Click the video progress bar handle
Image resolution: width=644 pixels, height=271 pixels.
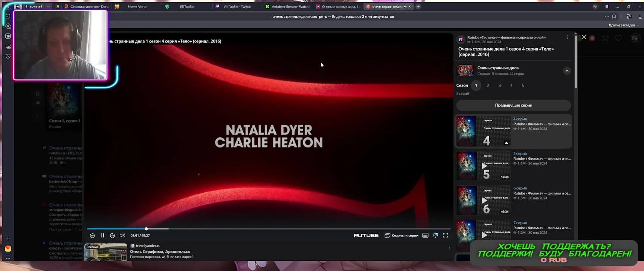(x=146, y=228)
